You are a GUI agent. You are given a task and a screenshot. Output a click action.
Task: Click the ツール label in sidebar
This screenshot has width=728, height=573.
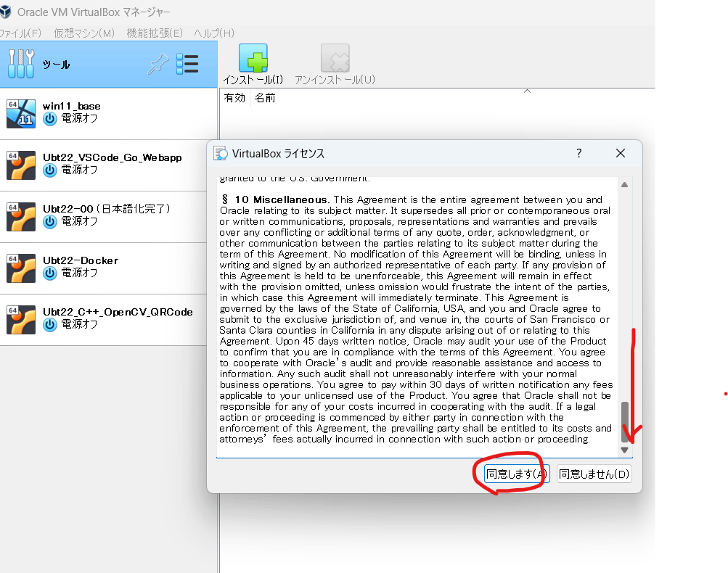coord(56,64)
